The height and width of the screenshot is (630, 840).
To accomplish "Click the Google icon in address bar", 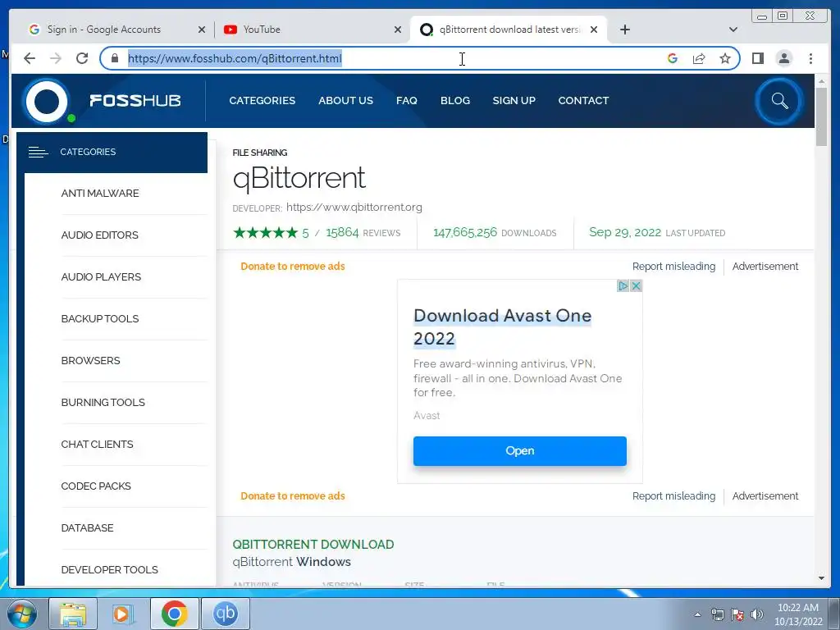I will coord(673,58).
